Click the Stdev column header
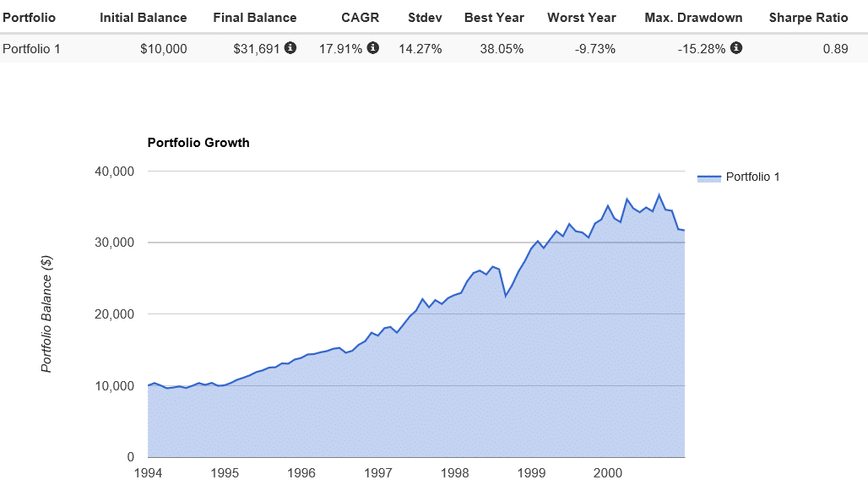 [x=424, y=18]
